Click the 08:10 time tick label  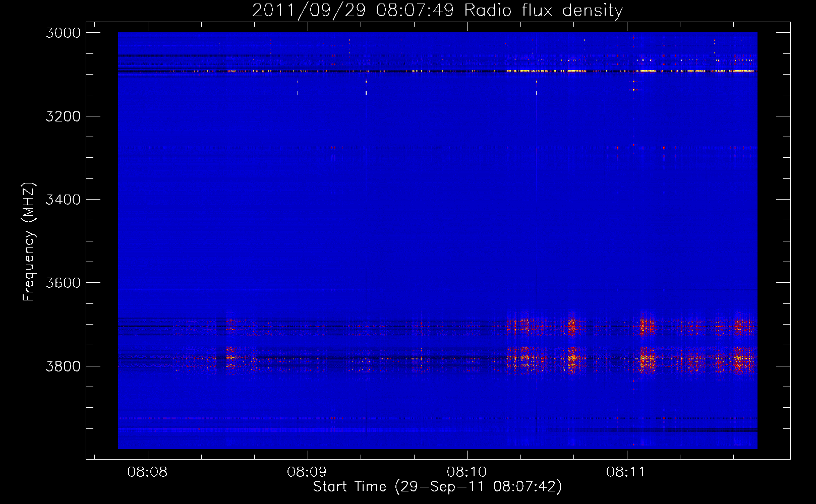[467, 472]
